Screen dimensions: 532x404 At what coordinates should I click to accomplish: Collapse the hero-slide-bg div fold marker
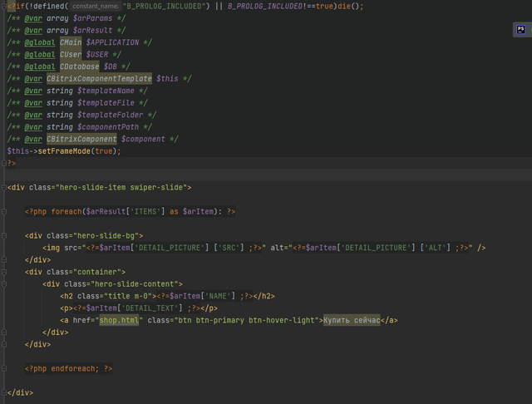[x=3, y=236]
